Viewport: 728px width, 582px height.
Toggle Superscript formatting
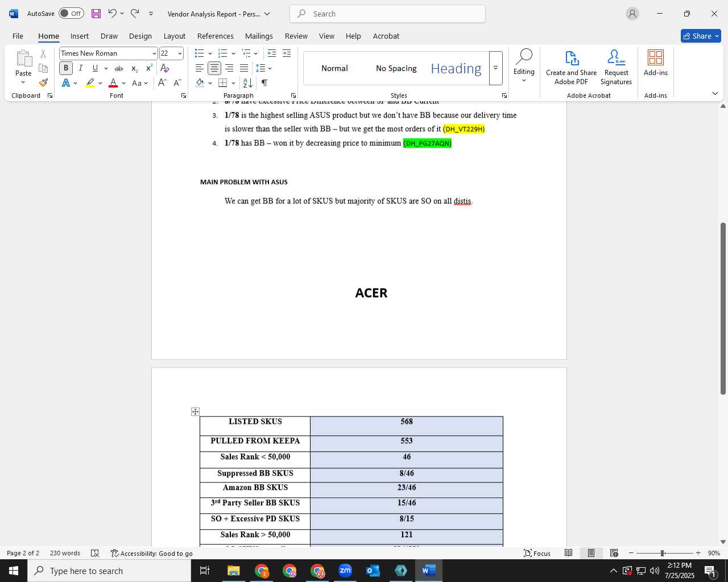(x=149, y=68)
